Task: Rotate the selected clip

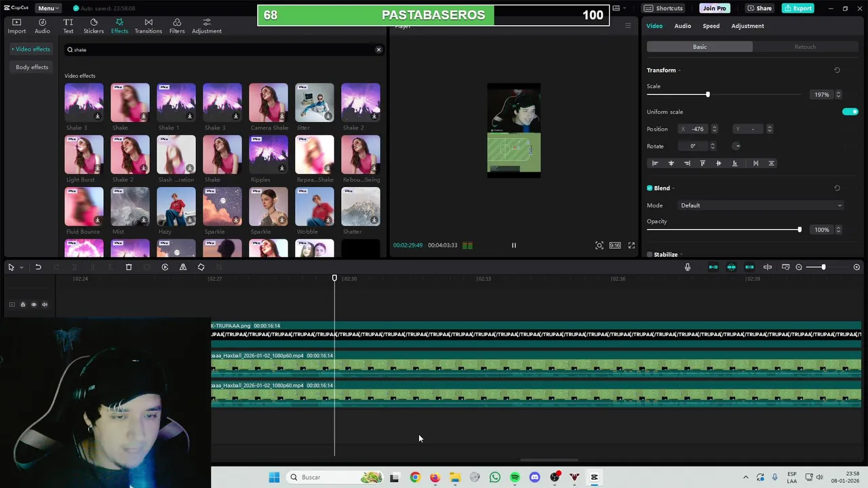Action: point(201,267)
